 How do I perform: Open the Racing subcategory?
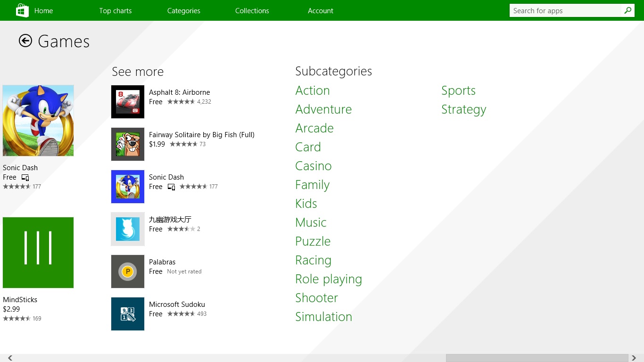313,260
